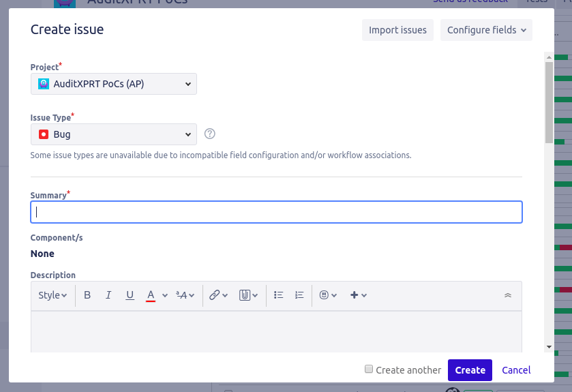This screenshot has height=392, width=572.
Task: Click the Import issues button
Action: tap(397, 30)
